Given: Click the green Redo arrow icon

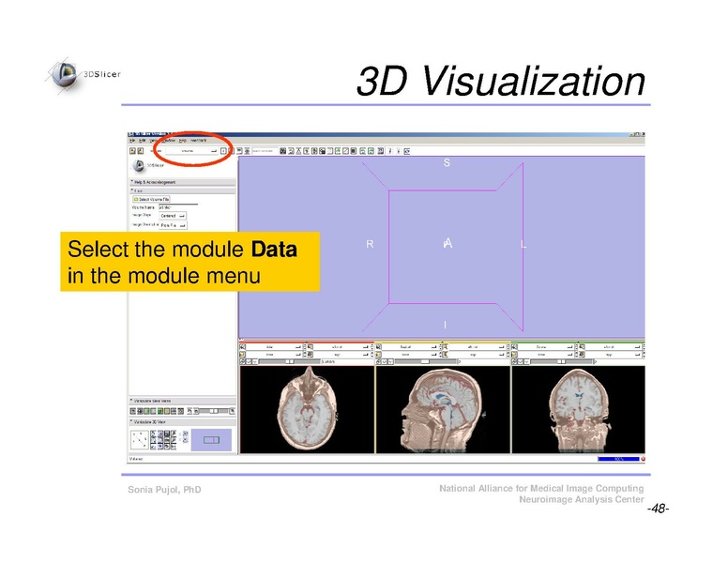Looking at the screenshot, I should [x=371, y=151].
